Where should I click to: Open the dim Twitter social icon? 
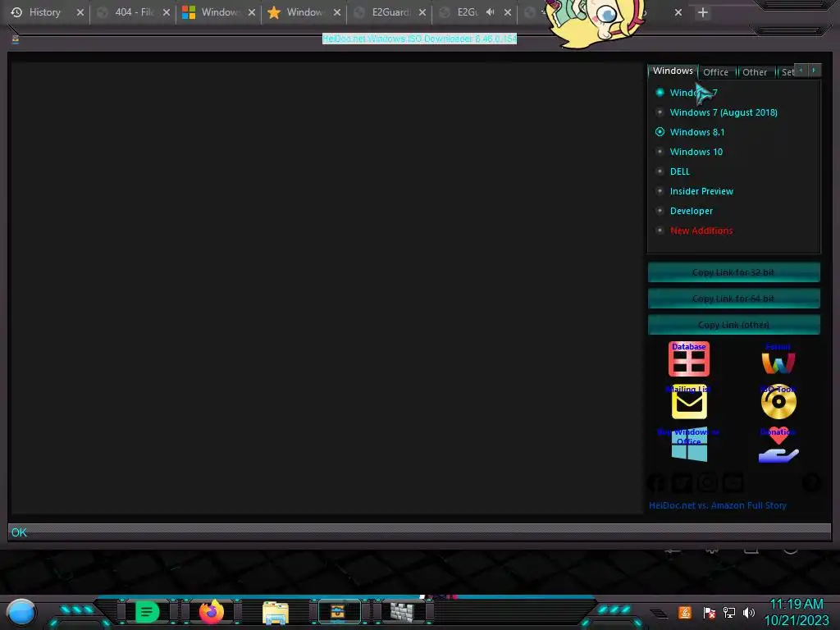click(682, 482)
